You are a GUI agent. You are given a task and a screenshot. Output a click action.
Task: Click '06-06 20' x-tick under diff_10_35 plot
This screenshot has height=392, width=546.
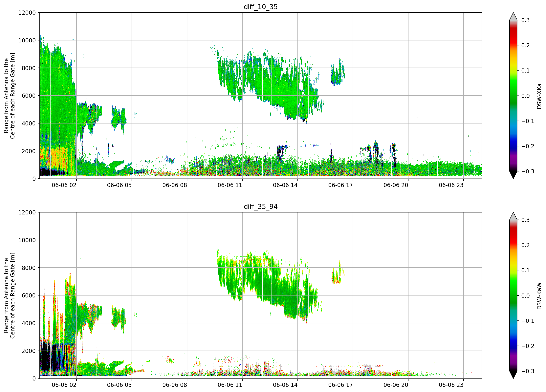[396, 185]
